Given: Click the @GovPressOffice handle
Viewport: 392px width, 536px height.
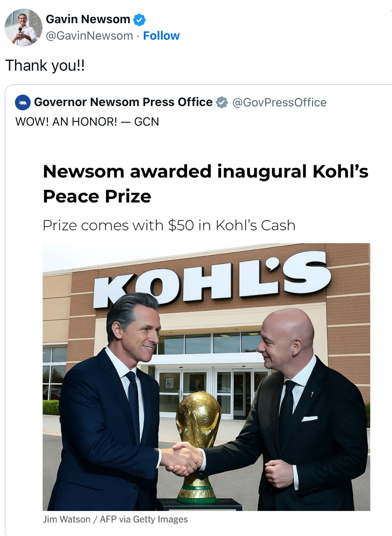Looking at the screenshot, I should coord(279,102).
